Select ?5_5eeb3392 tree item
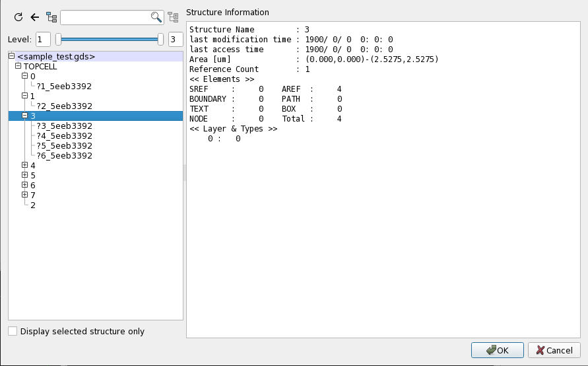 (64, 145)
